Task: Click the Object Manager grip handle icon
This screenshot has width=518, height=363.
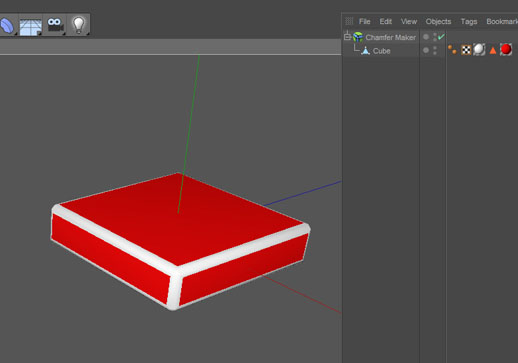Action: [349, 21]
